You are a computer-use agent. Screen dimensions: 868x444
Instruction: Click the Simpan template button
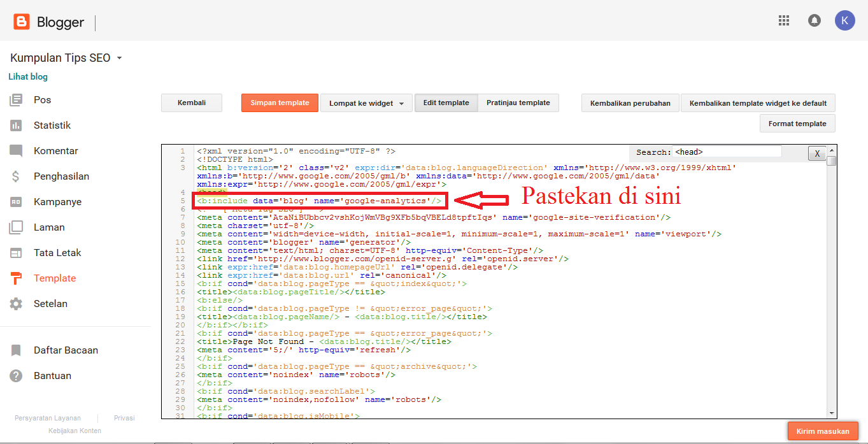coord(280,103)
